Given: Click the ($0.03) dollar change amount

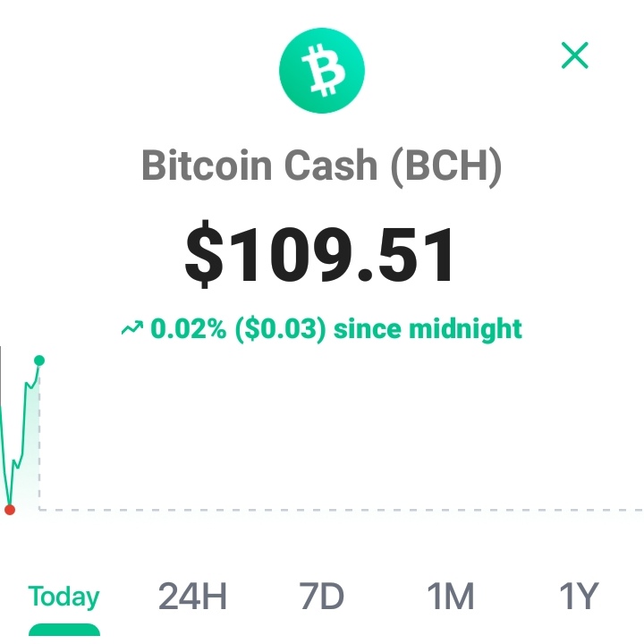Looking at the screenshot, I should click(x=281, y=329).
